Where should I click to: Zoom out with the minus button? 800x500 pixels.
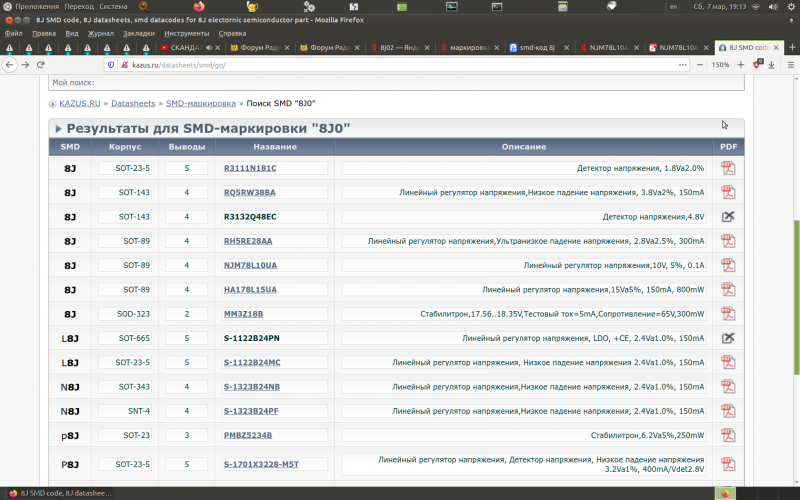tap(700, 65)
